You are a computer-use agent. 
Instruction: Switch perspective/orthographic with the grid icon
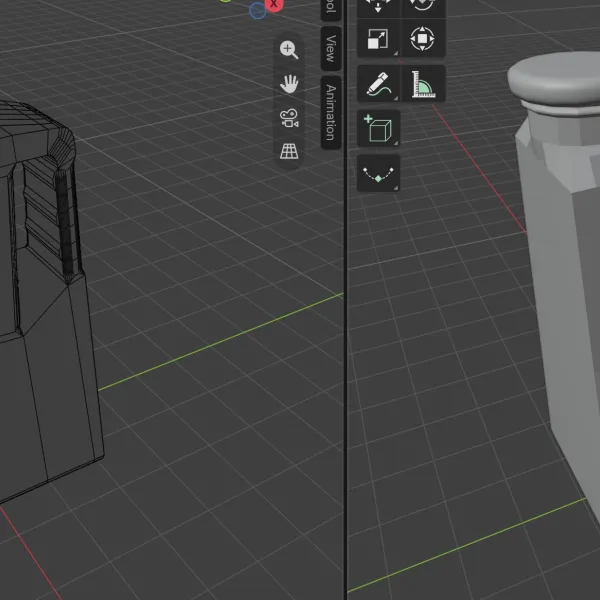point(289,152)
